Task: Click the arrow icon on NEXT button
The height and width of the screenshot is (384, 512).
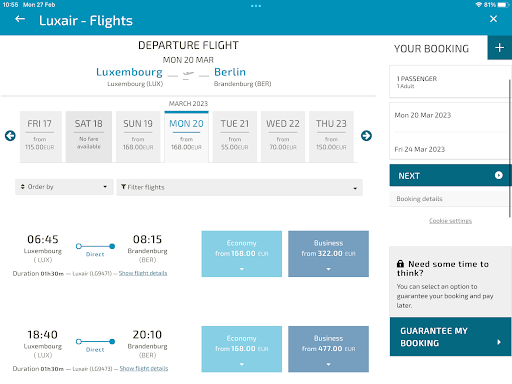Action: tap(498, 175)
